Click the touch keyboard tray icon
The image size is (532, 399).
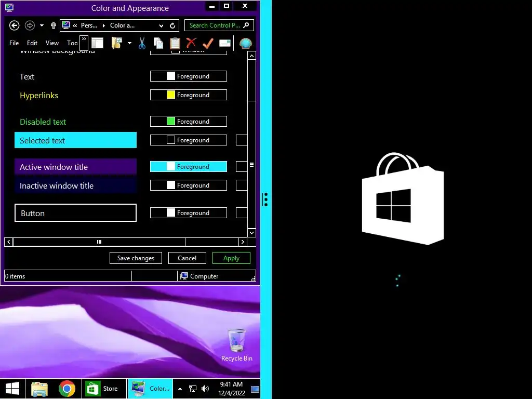[255, 389]
